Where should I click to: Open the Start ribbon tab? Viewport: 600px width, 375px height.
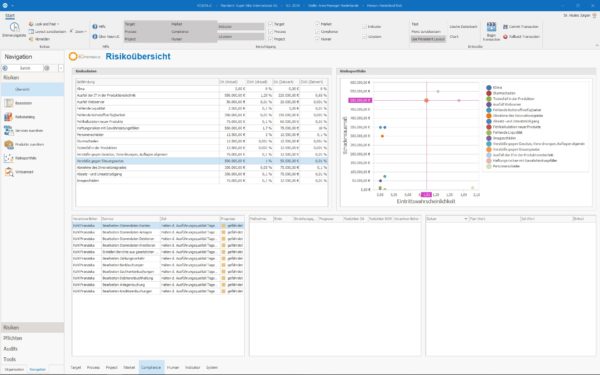[10, 16]
